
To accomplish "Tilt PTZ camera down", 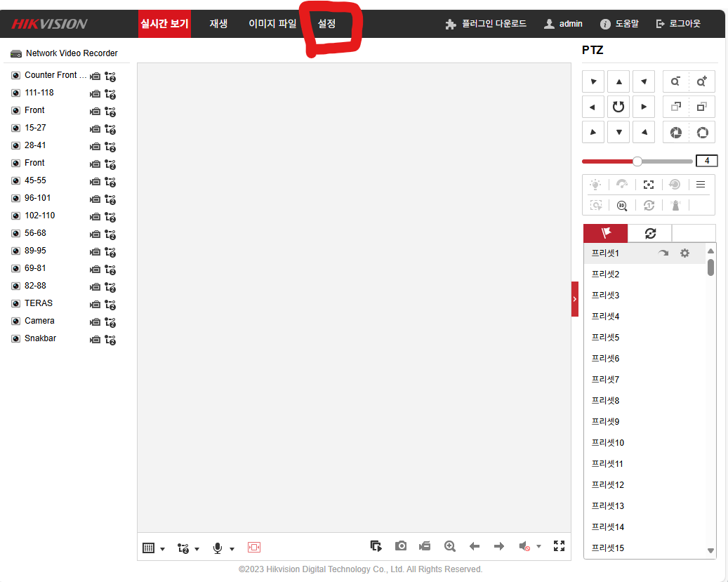I will click(x=619, y=132).
